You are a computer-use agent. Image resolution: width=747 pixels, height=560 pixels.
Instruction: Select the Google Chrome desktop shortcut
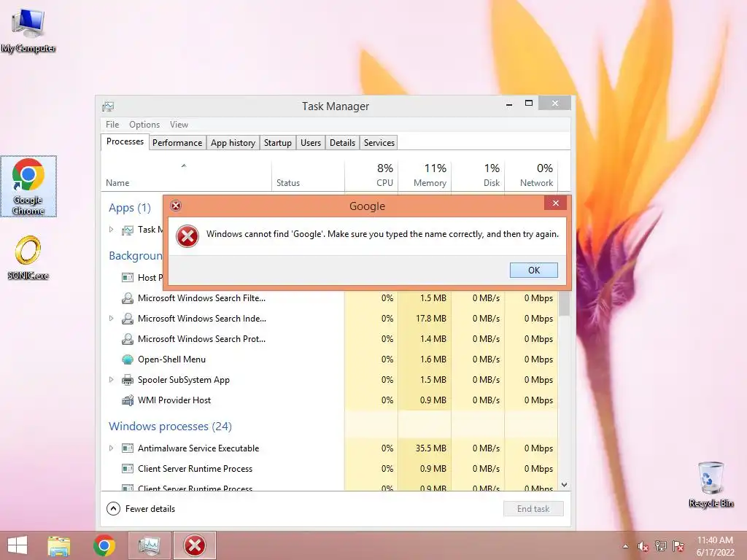[x=28, y=186]
